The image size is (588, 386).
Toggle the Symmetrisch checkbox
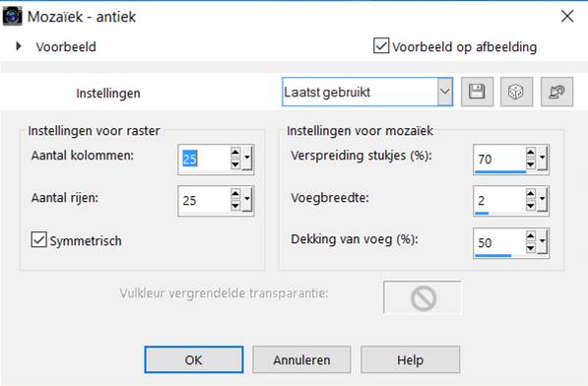[x=39, y=239]
